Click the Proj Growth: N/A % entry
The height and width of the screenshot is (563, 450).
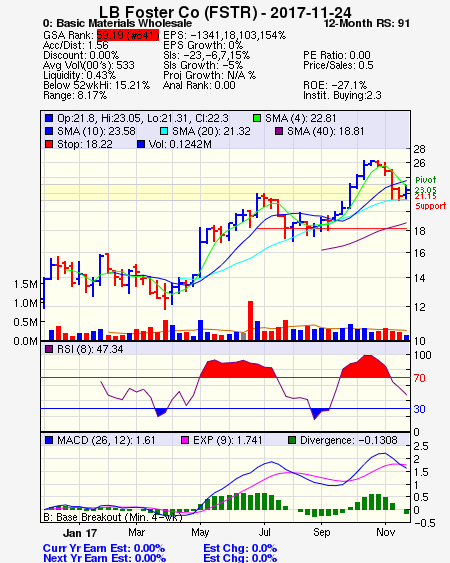pos(209,75)
